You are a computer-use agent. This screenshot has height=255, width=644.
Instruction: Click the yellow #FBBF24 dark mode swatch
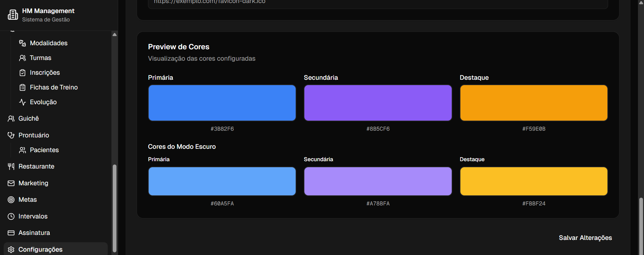click(x=534, y=181)
